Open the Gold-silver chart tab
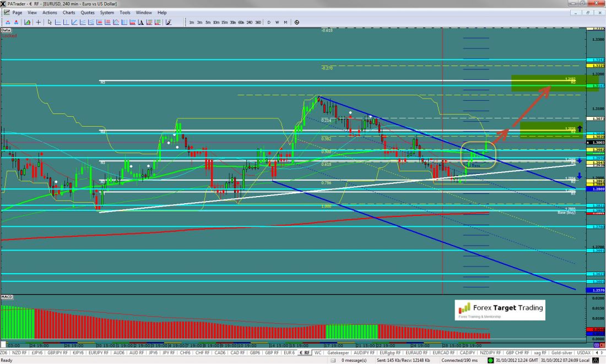The height and width of the screenshot is (364, 606). coord(563,352)
